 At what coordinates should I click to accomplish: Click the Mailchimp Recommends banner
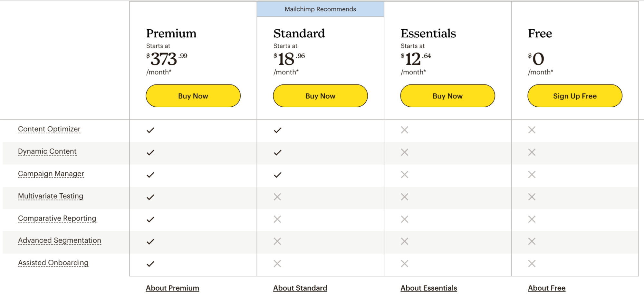coord(320,9)
